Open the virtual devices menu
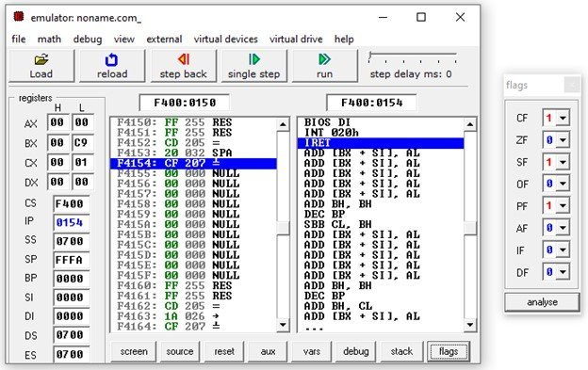This screenshot has width=588, height=370. [226, 40]
